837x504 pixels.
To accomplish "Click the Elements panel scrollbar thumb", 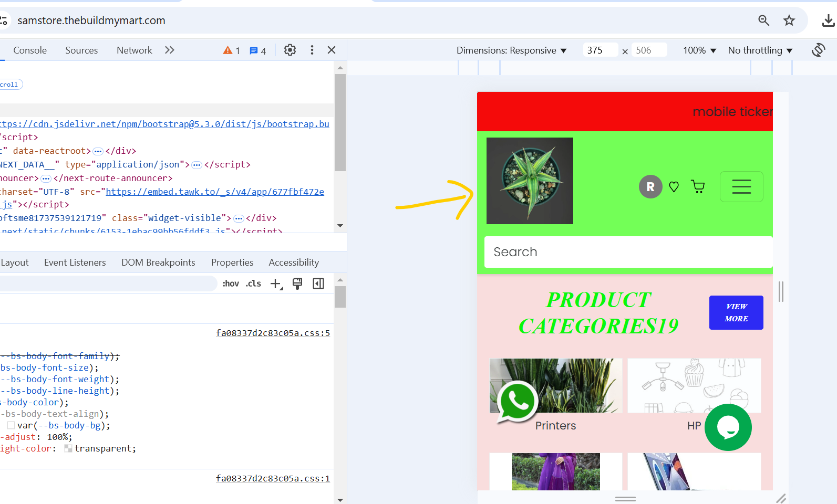I will [x=340, y=122].
